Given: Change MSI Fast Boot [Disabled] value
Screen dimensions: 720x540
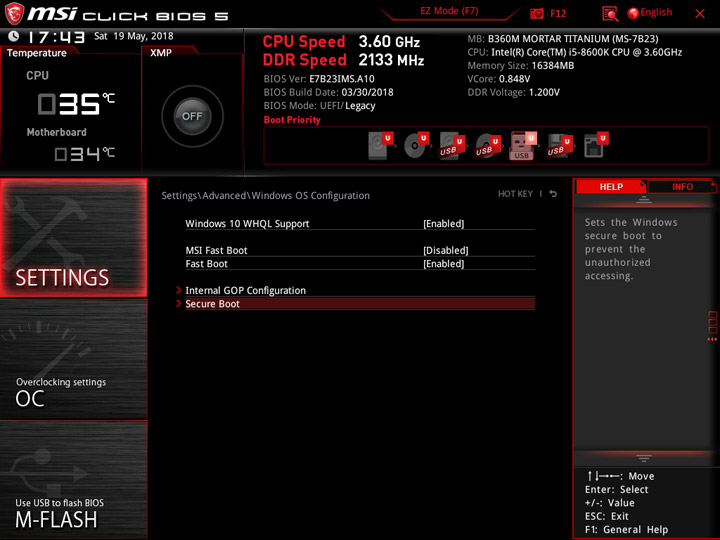Looking at the screenshot, I should click(445, 250).
